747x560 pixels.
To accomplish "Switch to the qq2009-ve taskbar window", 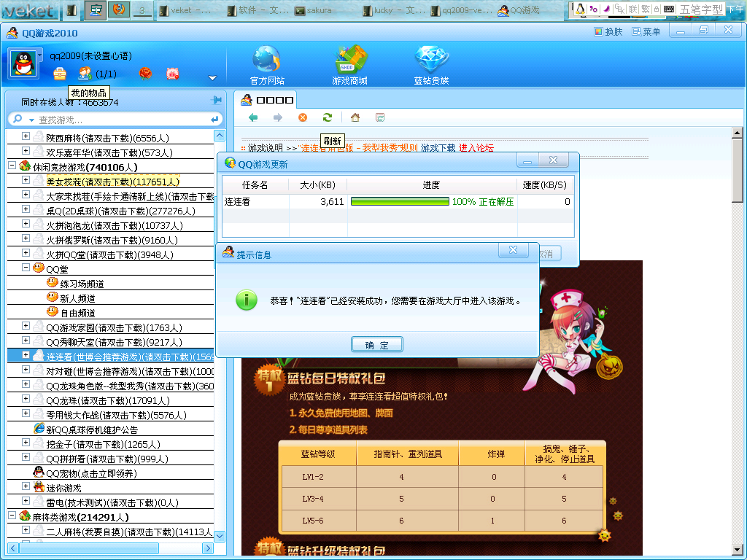I will [462, 10].
